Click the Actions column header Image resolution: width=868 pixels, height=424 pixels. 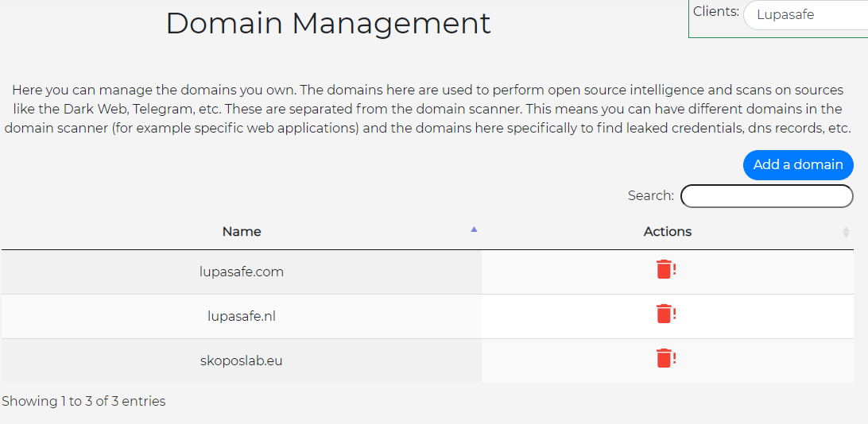[668, 232]
